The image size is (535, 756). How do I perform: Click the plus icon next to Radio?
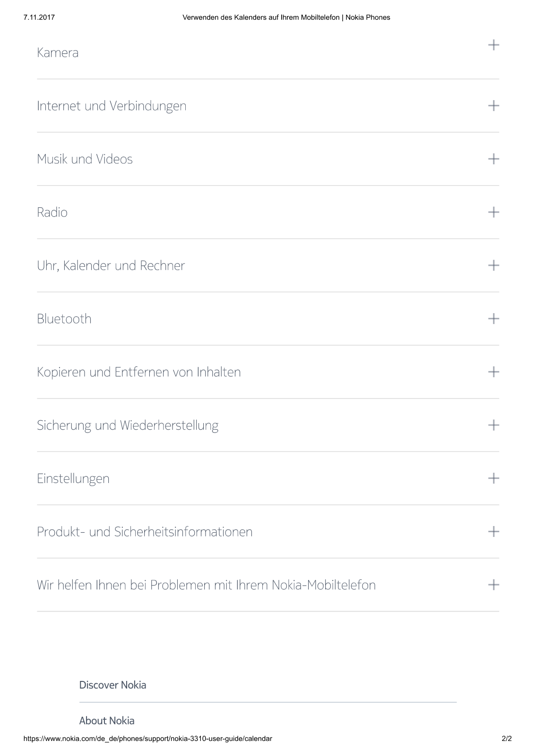click(x=493, y=212)
